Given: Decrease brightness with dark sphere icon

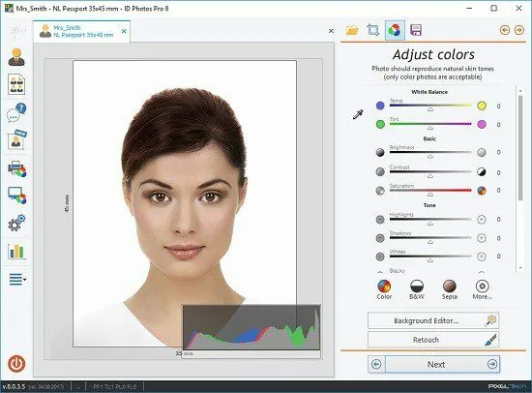Looking at the screenshot, I should pos(380,153).
